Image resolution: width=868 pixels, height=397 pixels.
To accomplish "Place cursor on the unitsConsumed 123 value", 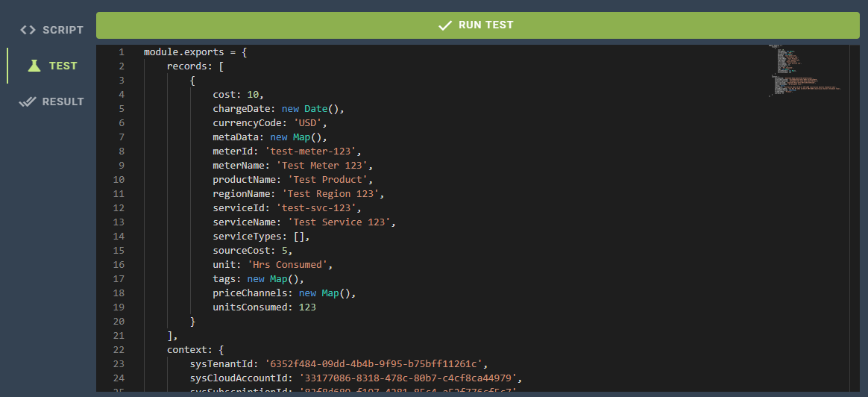I will point(307,307).
